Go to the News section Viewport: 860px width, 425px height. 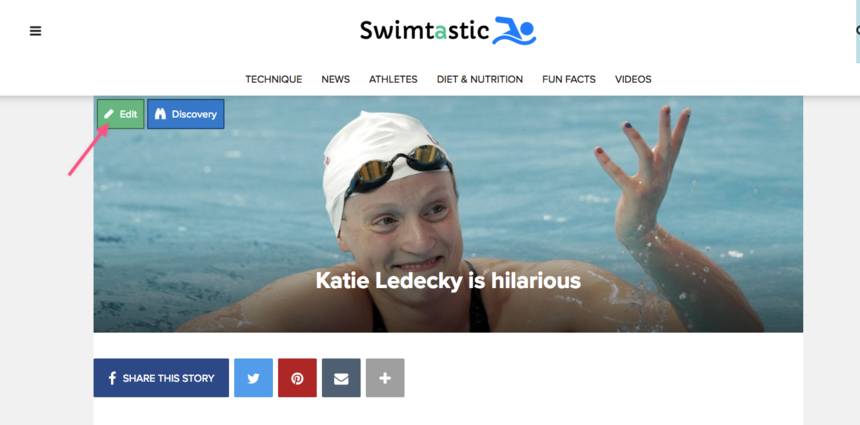point(336,80)
